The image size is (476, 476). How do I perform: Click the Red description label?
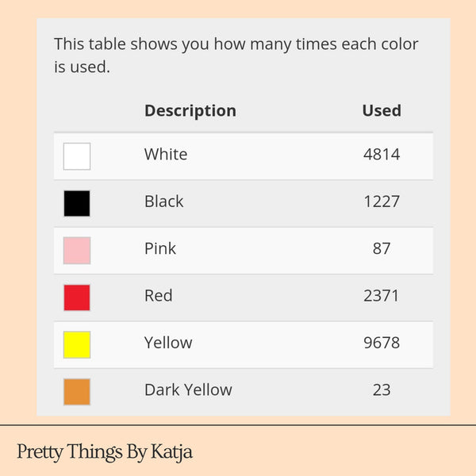pyautogui.click(x=159, y=295)
